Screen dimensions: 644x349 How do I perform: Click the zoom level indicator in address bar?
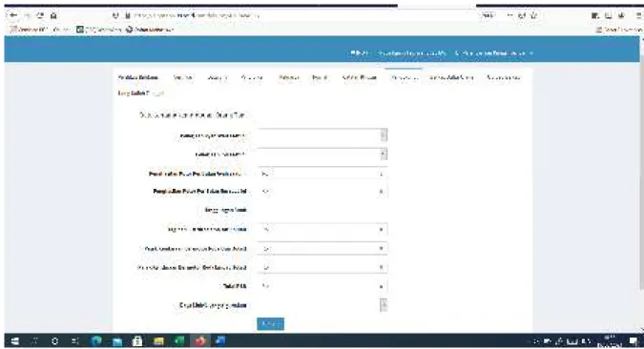tap(488, 15)
